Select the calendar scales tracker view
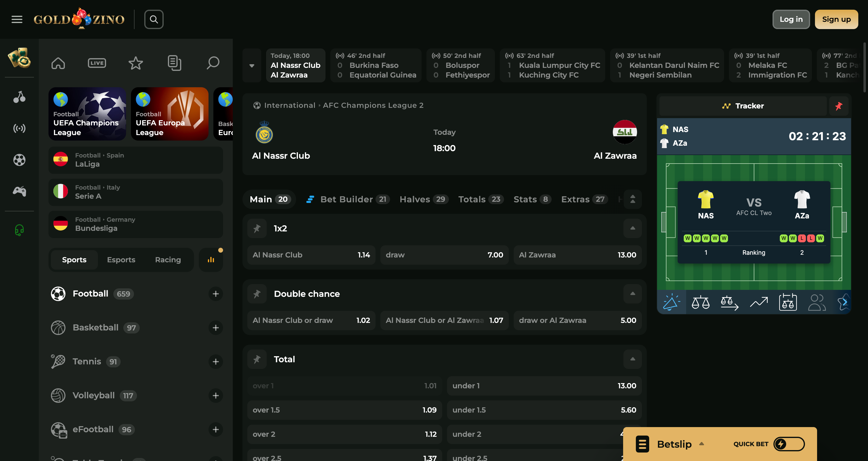The image size is (868, 461). coord(788,302)
